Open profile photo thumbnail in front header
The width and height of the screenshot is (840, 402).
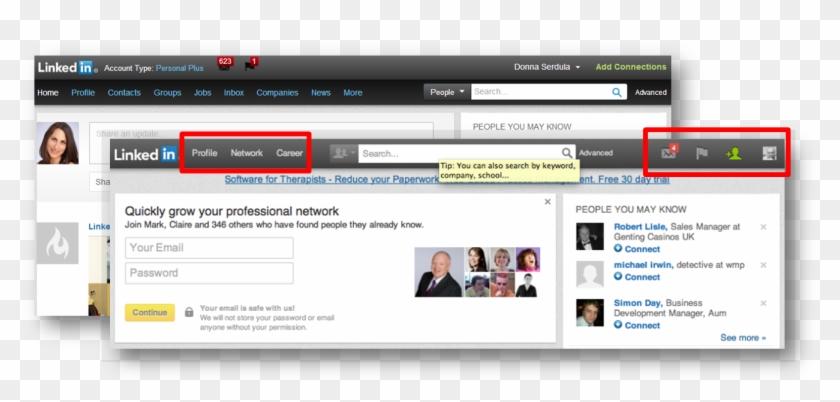(x=769, y=154)
